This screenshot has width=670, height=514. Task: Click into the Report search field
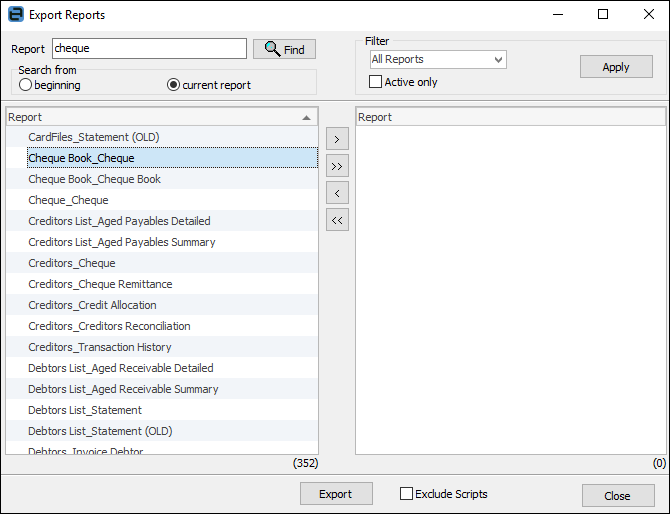click(x=148, y=48)
